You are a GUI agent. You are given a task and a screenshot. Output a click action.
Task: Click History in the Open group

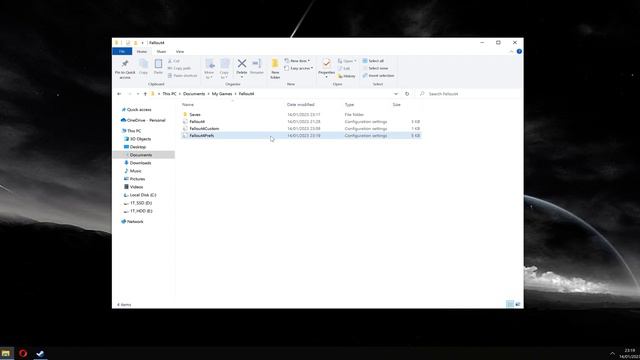pos(347,76)
